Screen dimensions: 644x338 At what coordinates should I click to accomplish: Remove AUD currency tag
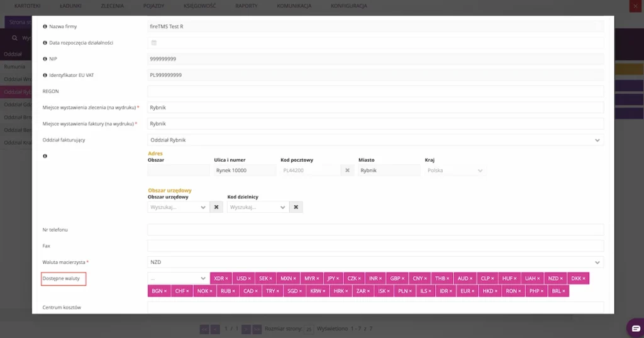pos(471,279)
